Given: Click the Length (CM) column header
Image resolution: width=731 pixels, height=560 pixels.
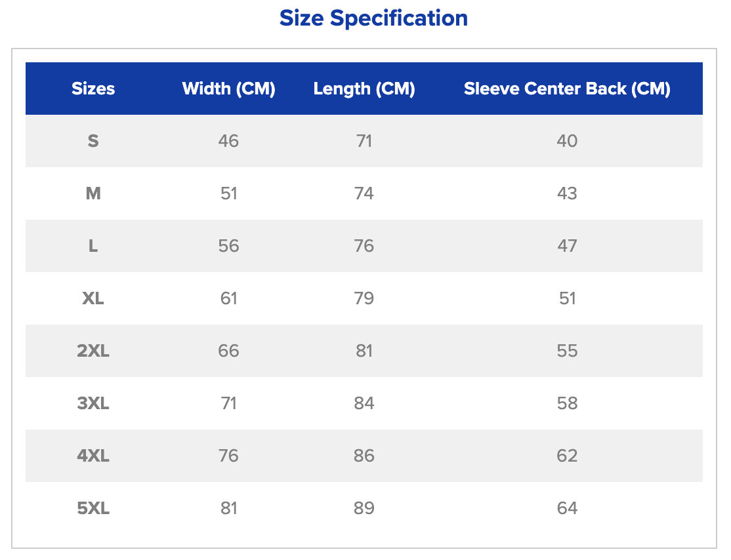Looking at the screenshot, I should (x=364, y=89).
